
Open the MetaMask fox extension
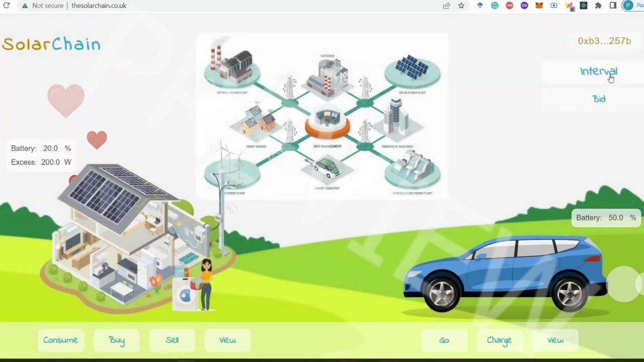(x=539, y=6)
